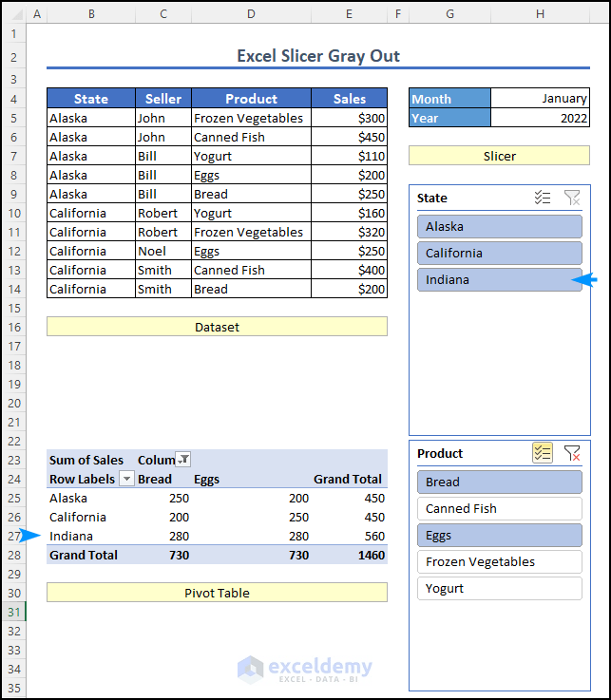
Task: Click the Sales header cell
Action: pyautogui.click(x=350, y=98)
